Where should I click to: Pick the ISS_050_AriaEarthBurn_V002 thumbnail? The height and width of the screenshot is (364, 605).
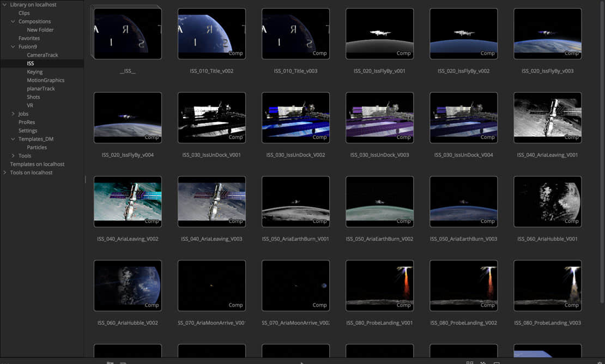pyautogui.click(x=379, y=202)
